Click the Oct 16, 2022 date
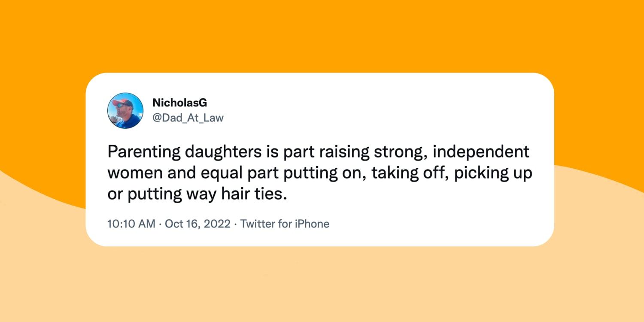 [x=197, y=224]
